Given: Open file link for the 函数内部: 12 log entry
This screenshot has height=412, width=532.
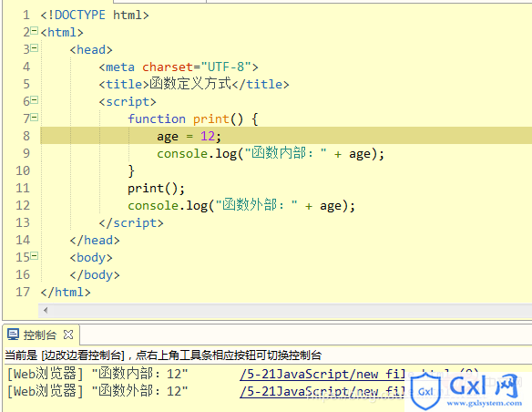Looking at the screenshot, I should (x=322, y=374).
